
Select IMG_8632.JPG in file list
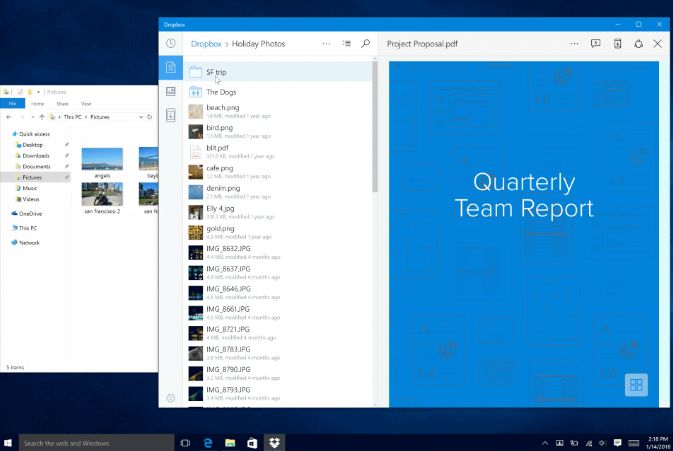tap(278, 252)
